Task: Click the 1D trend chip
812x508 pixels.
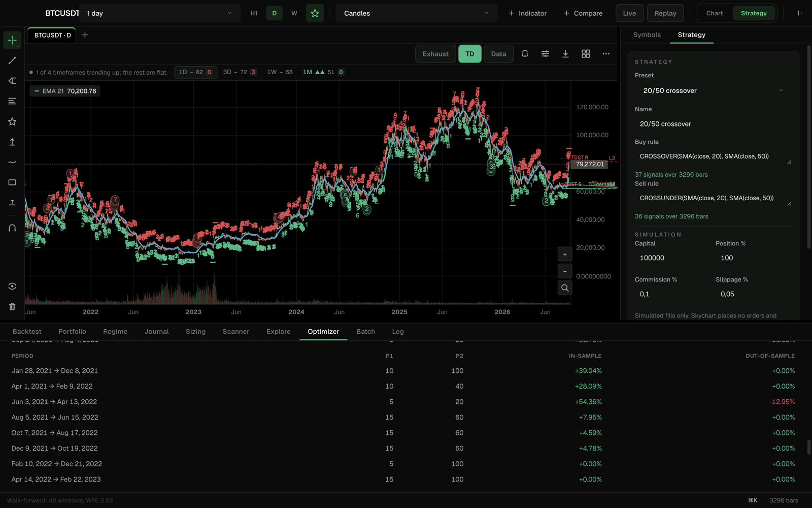Action: click(x=196, y=72)
